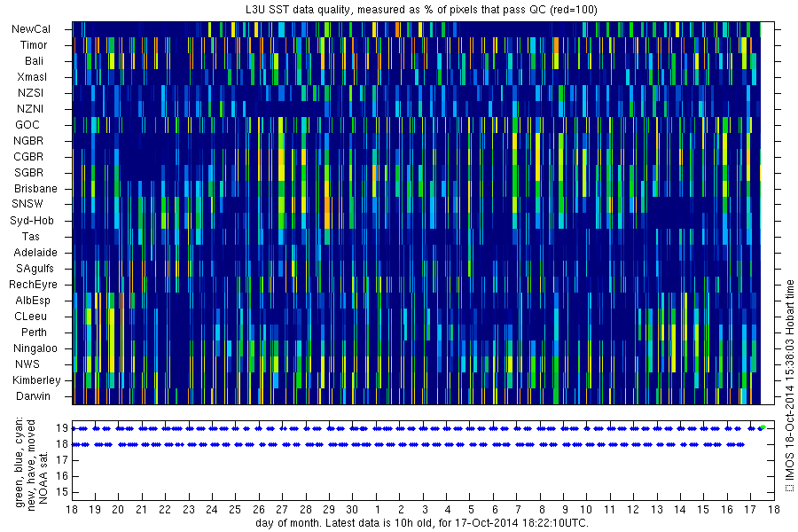This screenshot has width=798, height=532.
Task: Click the Perth region label
Action: tap(34, 332)
